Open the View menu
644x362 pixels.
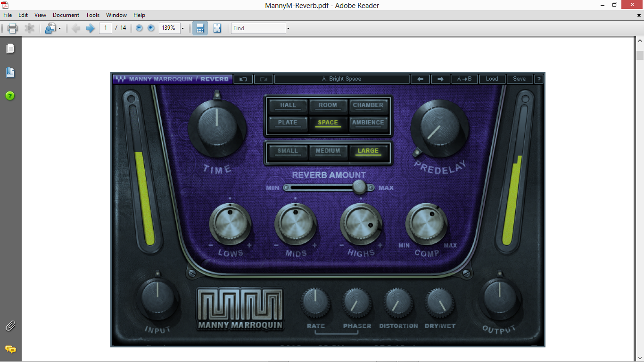40,15
